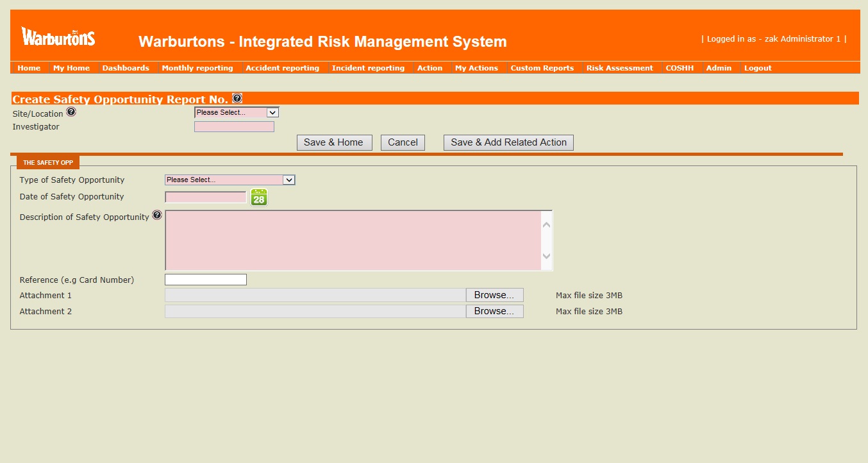Click the Save & Home button

[334, 142]
